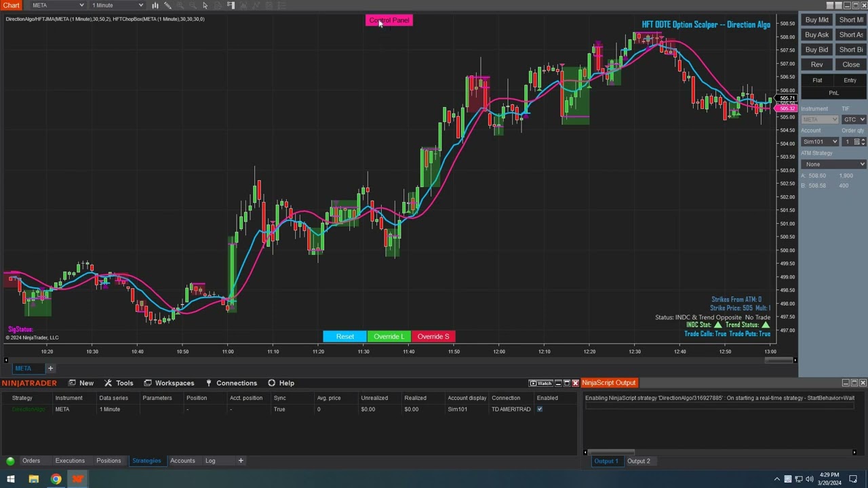Viewport: 868px width, 488px height.
Task: Click the zoom out magnifier icon
Action: [193, 5]
